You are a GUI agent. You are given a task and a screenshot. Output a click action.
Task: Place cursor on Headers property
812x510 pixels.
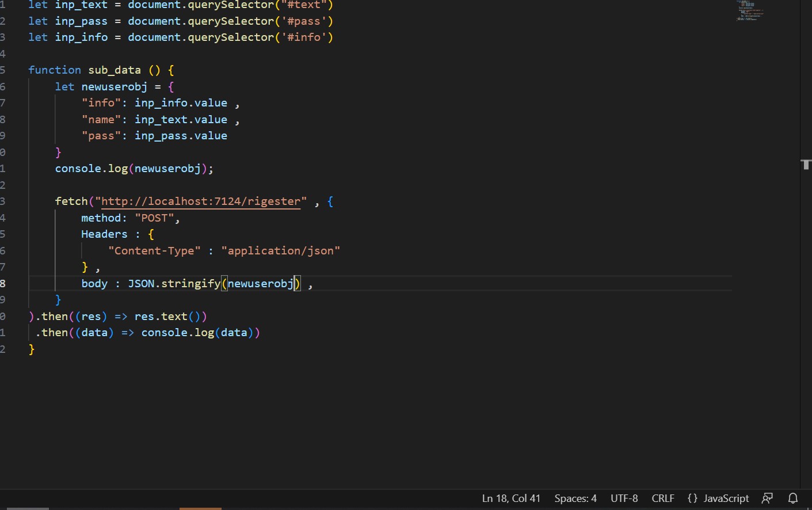pyautogui.click(x=104, y=234)
